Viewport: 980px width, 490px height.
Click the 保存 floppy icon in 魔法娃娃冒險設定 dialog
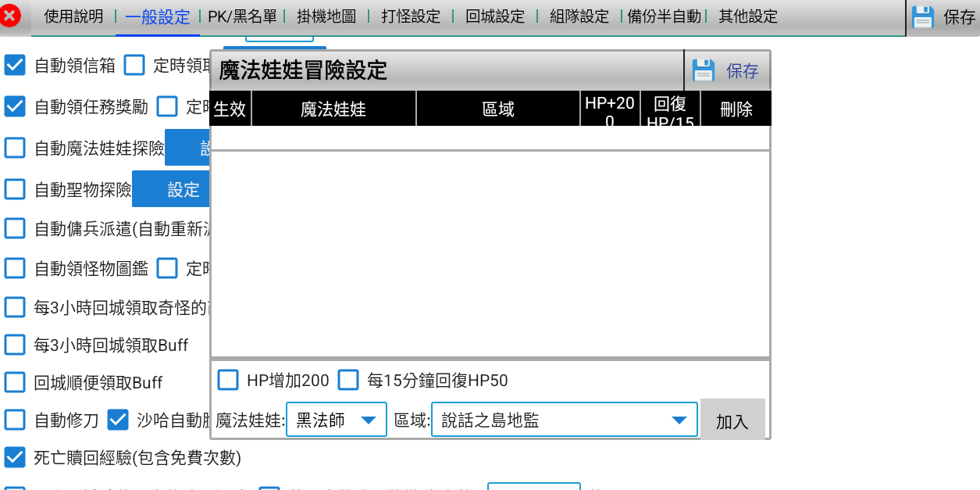tap(704, 71)
